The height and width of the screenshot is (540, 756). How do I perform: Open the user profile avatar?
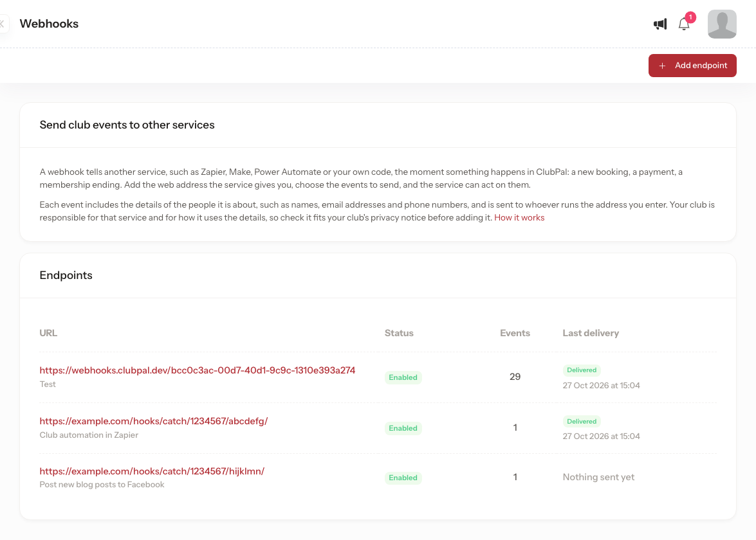pyautogui.click(x=722, y=24)
